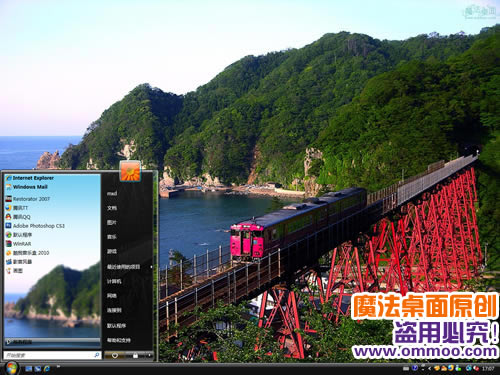Open 酷我音乐盒 2010 music player
The image size is (500, 375).
point(27,253)
